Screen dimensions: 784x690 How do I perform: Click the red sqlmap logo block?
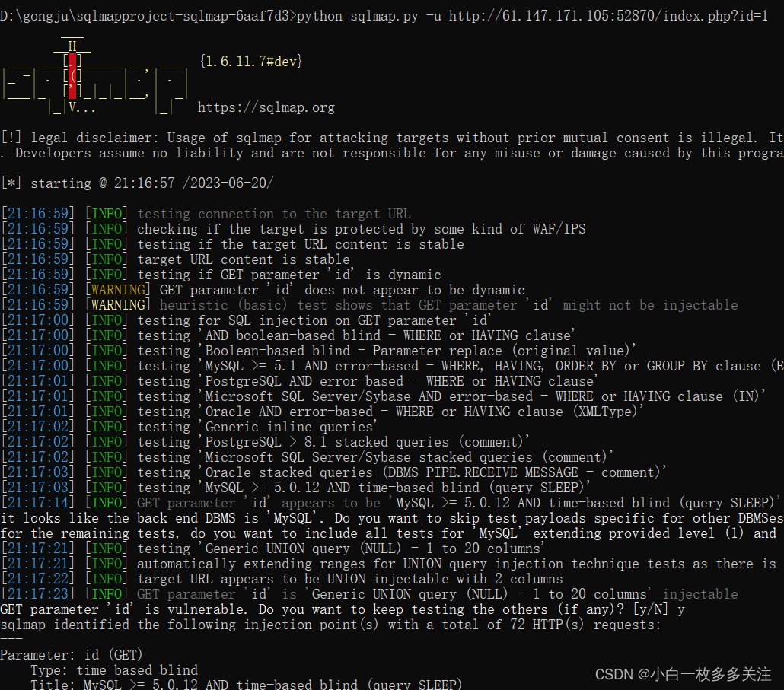pyautogui.click(x=72, y=76)
